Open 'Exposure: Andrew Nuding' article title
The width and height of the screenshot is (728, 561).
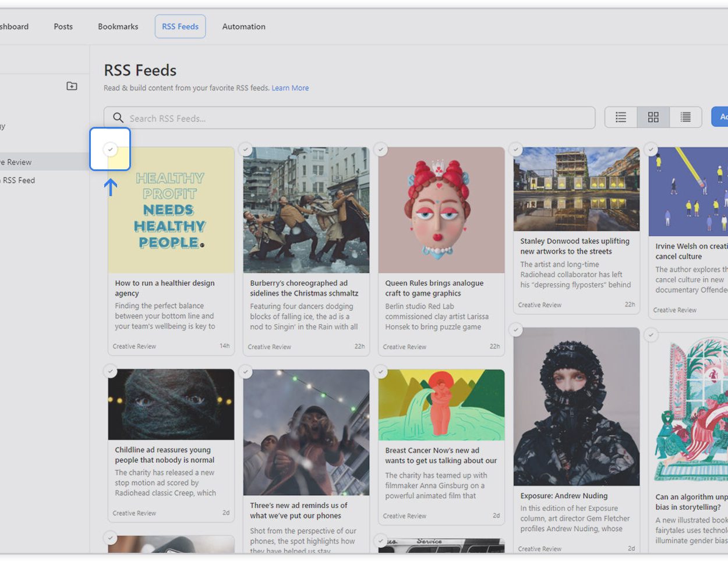pyautogui.click(x=564, y=496)
